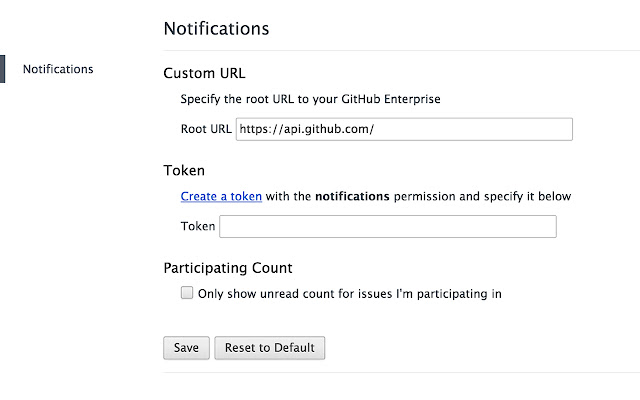
Task: Click the dark sidebar selection indicator bar
Action: click(x=2, y=69)
